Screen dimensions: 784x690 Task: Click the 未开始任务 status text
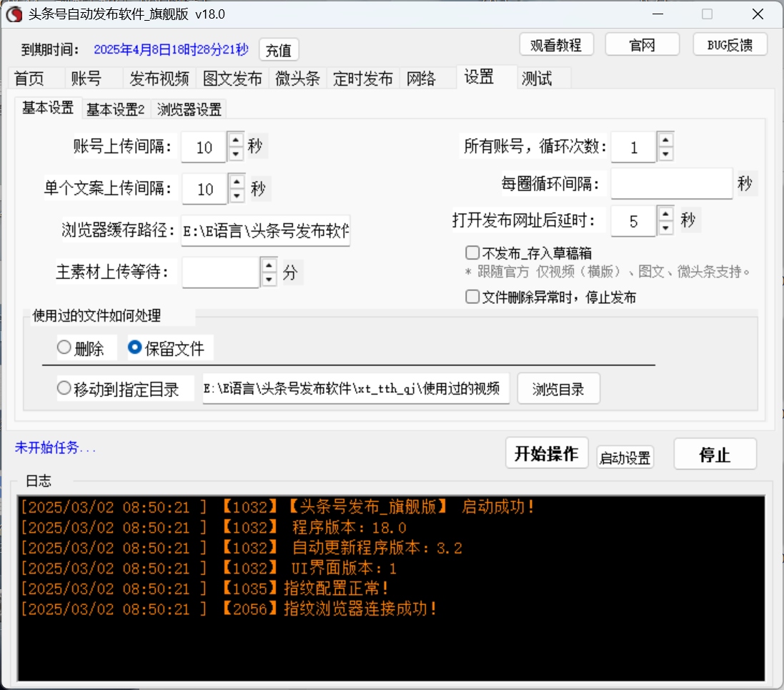pyautogui.click(x=55, y=448)
